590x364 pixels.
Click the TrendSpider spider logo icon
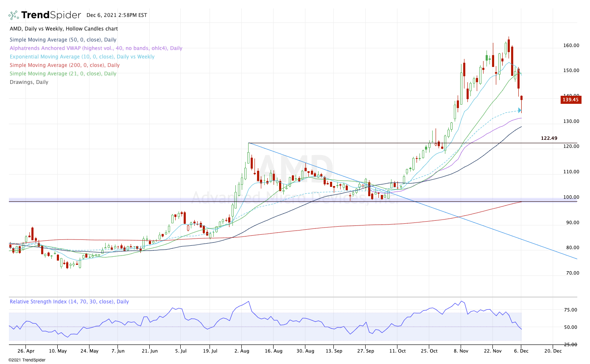pos(14,15)
